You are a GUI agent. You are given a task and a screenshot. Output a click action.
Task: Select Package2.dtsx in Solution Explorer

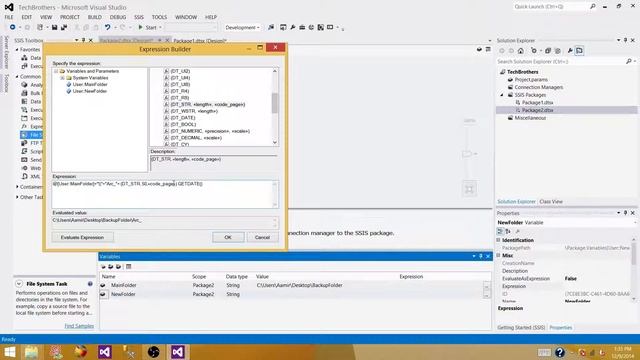pos(538,110)
